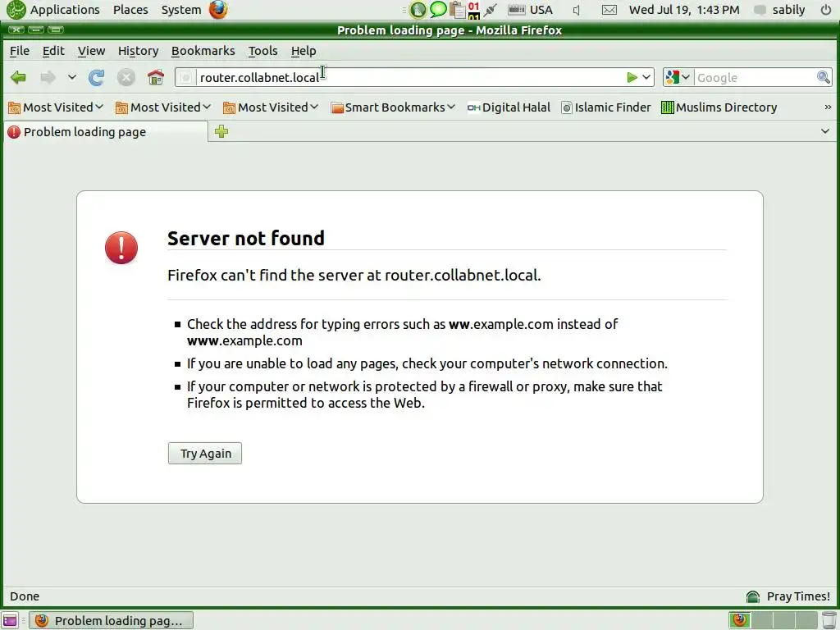Click the mosque icon in the status bar
840x630 pixels.
(753, 596)
